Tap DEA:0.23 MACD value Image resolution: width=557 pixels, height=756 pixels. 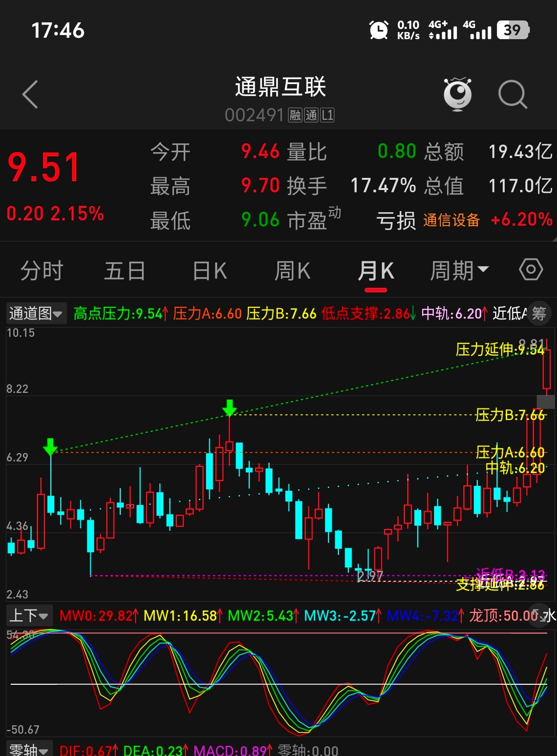coord(156,750)
